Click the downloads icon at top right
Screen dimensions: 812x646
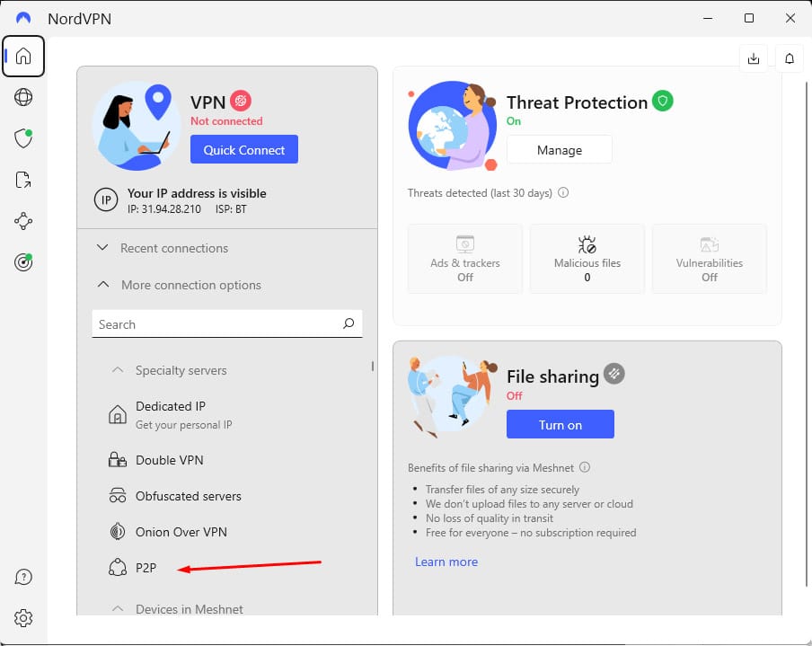coord(754,58)
